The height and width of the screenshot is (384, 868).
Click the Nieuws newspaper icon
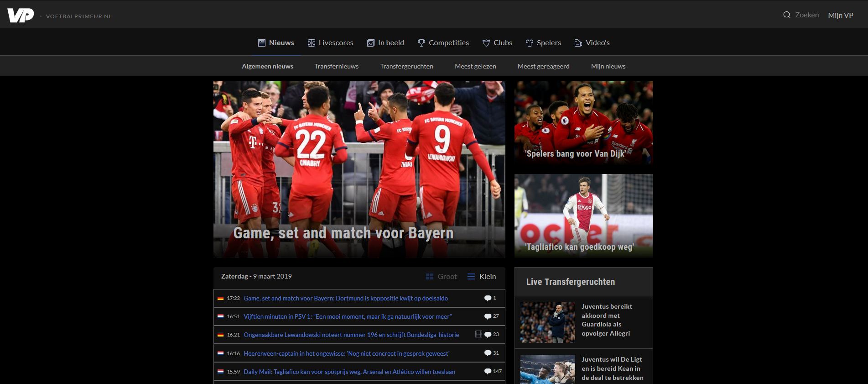tap(262, 43)
